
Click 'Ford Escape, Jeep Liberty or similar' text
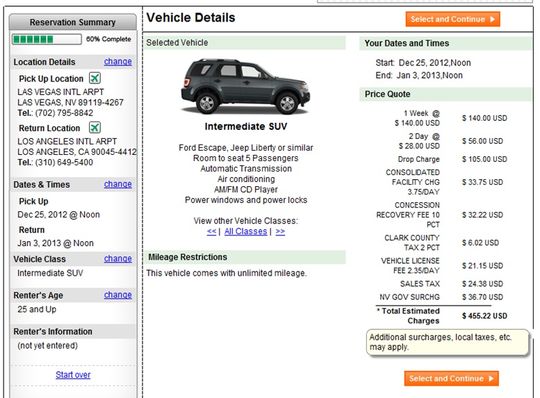(246, 148)
